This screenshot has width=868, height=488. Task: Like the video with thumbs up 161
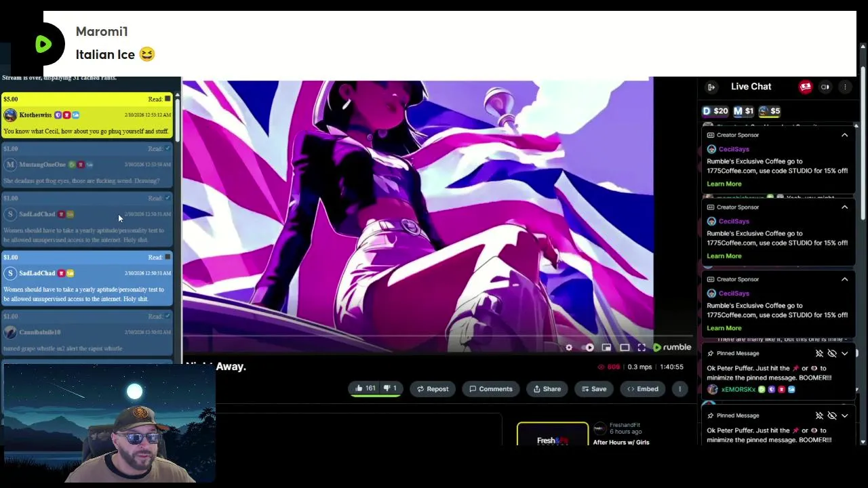pos(365,388)
